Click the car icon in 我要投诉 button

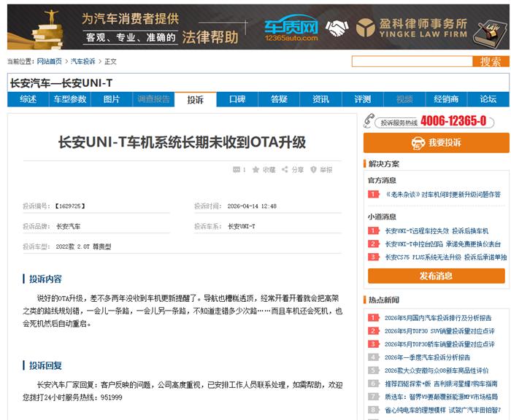click(418, 143)
